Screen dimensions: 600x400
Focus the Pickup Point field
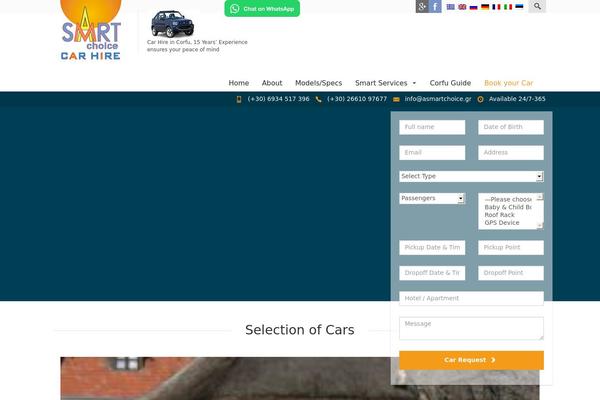tap(511, 248)
